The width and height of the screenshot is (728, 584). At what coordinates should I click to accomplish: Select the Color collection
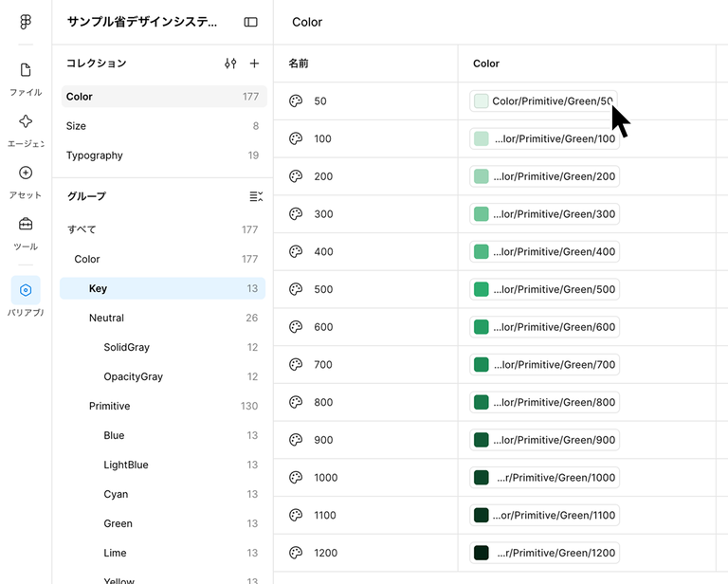coord(164,97)
